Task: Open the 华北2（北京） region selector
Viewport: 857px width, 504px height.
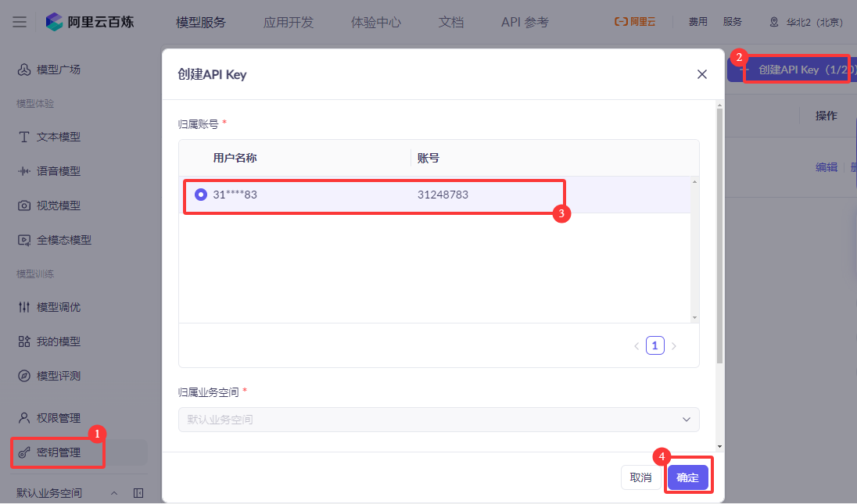Action: pyautogui.click(x=806, y=22)
